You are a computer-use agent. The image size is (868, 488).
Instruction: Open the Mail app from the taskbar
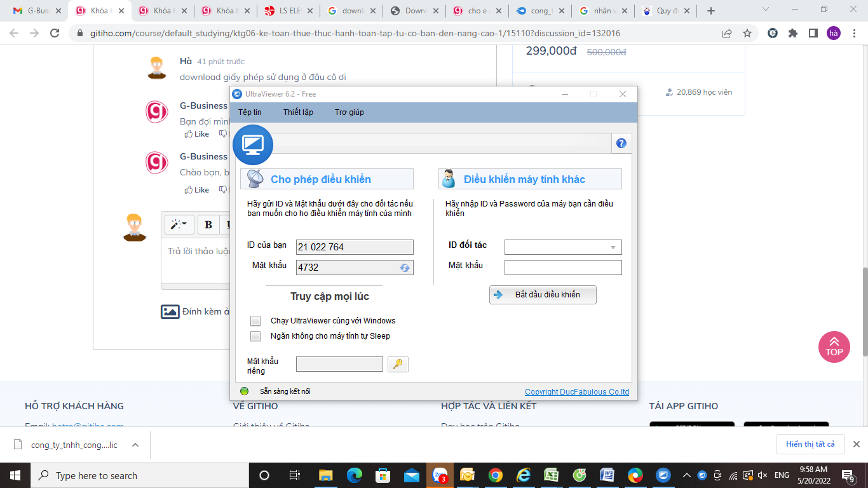point(411,475)
